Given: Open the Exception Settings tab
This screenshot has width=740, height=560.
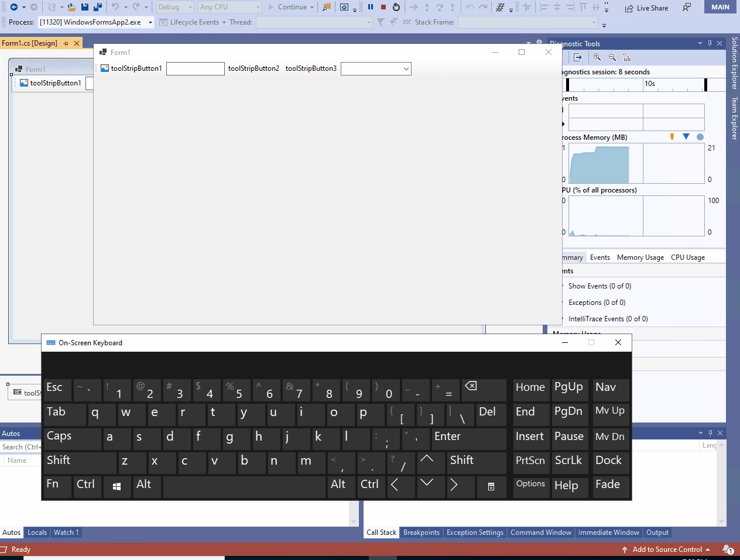Looking at the screenshot, I should click(x=475, y=532).
